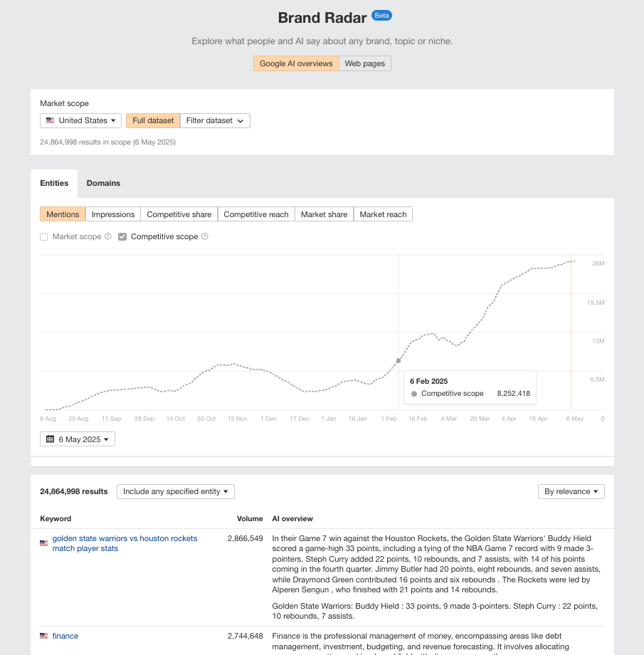Click the highlighted 6 Feb data point on chart
Screen dimensions: 644x655
[399, 361]
